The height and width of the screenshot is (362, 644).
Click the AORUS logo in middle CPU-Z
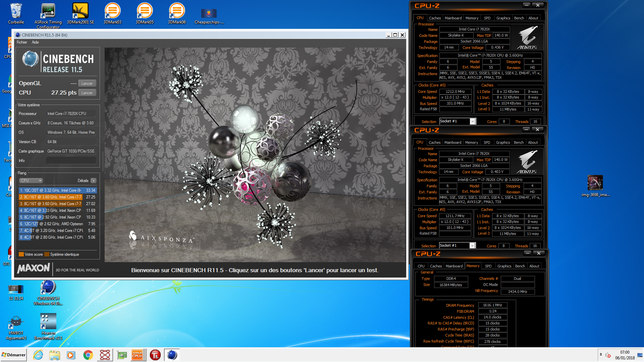point(527,162)
